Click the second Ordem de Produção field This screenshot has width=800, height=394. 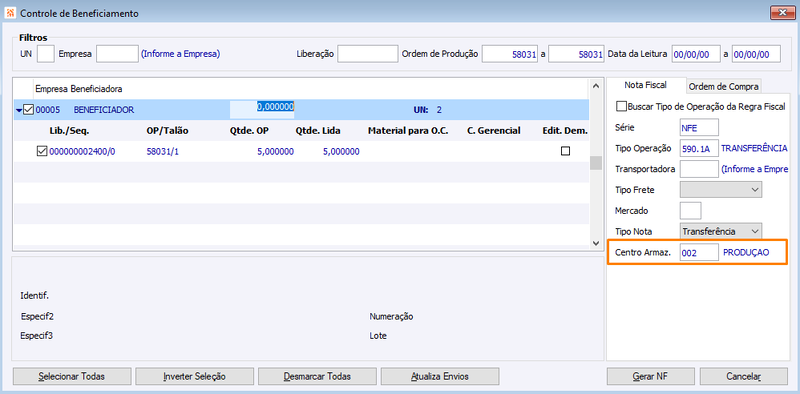577,54
